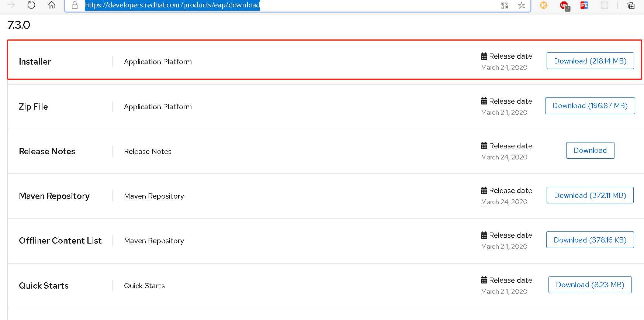Viewport: 644px width, 320px height.
Task: Select the 'Quick Starts' bold title
Action: coord(44,286)
